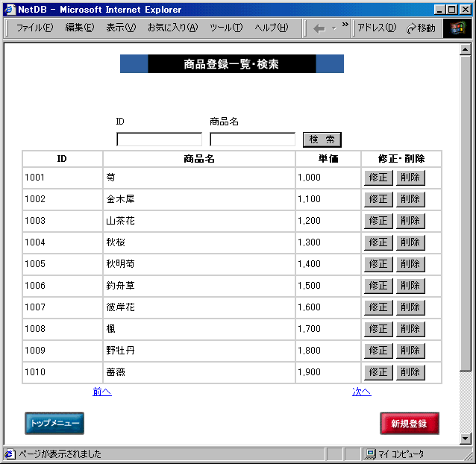Viewport: 476px width, 464px height.
Task: Click 修正 for product 1008 楓
Action: point(378,329)
